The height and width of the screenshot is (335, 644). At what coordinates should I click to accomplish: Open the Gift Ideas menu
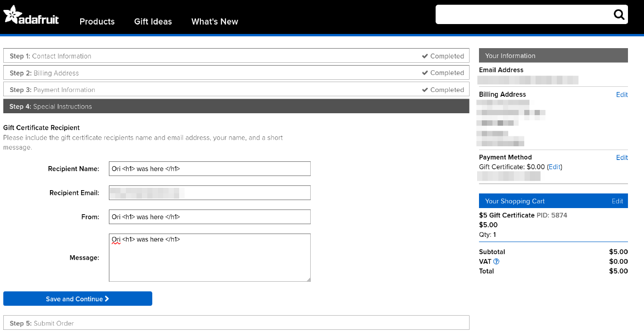click(153, 22)
